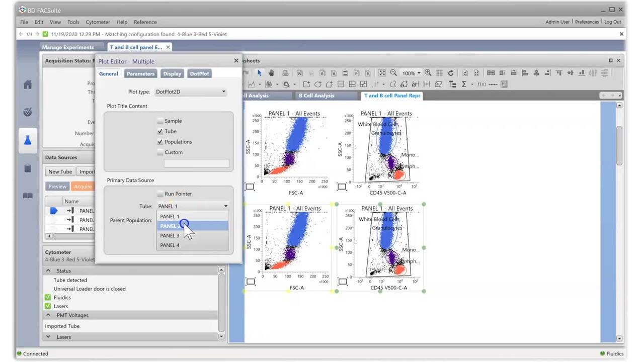
Task: Click the Custom title text field
Action: (196, 163)
